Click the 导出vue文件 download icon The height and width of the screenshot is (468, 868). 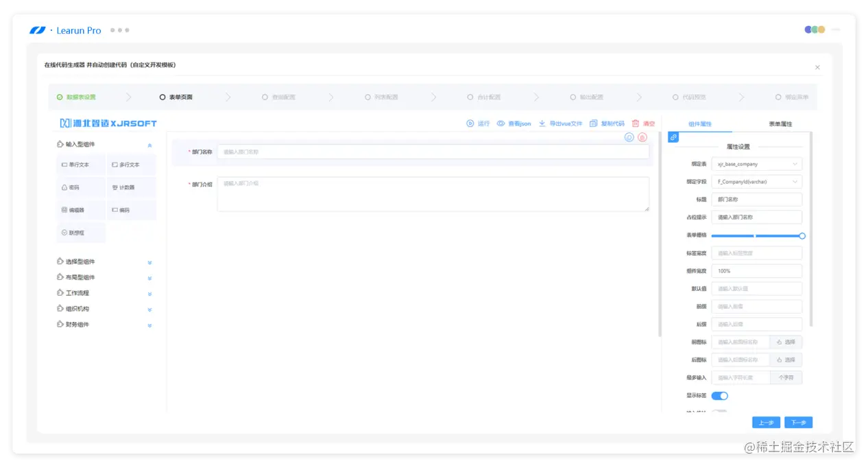point(542,124)
